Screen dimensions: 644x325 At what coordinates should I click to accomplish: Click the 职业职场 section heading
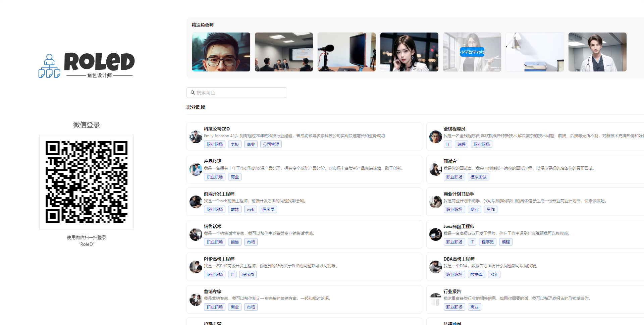tap(196, 107)
